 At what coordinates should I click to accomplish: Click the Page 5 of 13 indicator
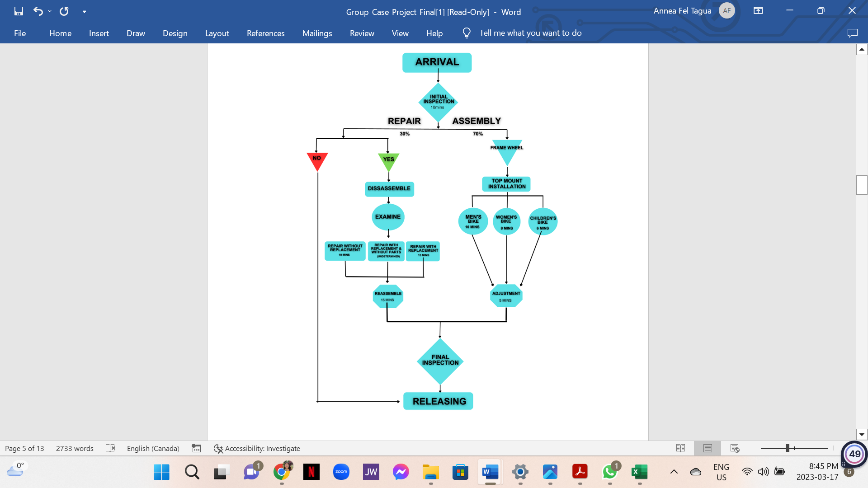click(24, 448)
